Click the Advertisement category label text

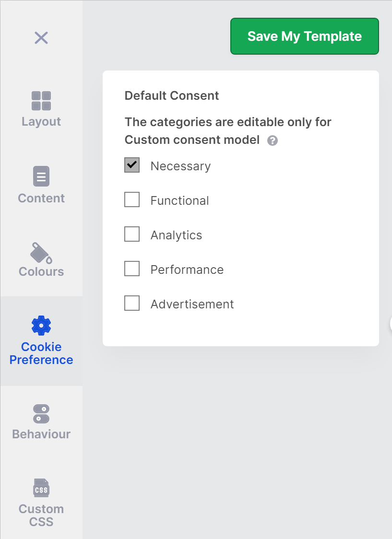coord(192,304)
